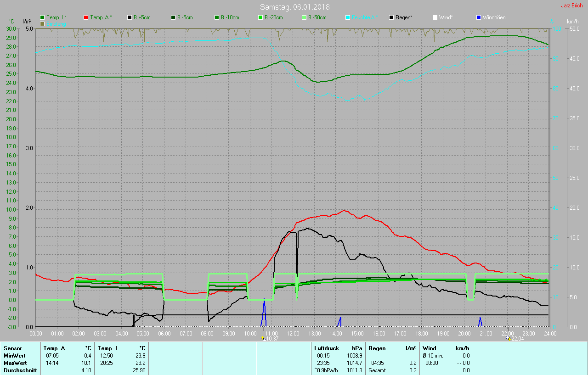The height and width of the screenshot is (375, 588).
Task: Select the MaxWert row label
Action: [14, 363]
